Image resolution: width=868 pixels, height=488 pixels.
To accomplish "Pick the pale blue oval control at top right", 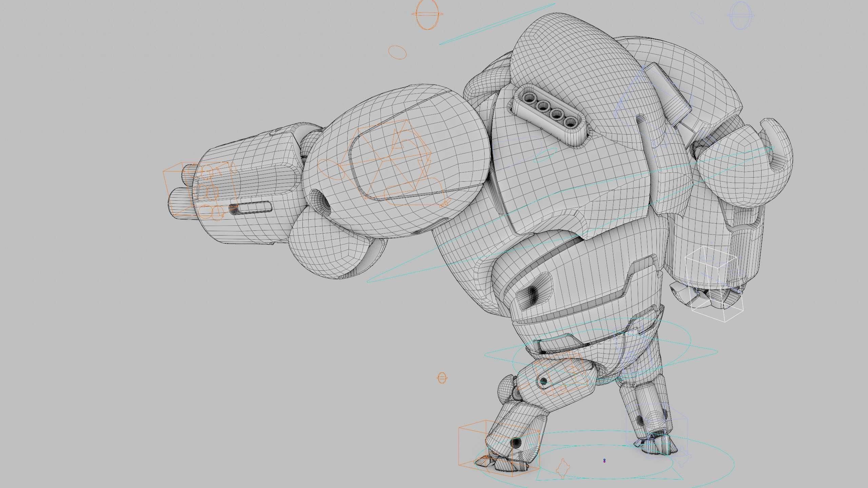I will click(741, 15).
